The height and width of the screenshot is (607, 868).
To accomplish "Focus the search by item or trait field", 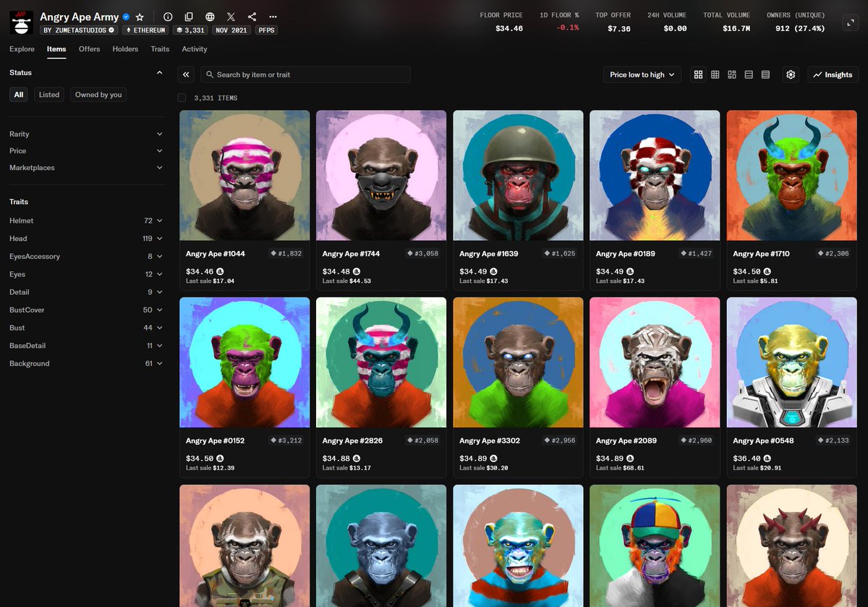I will click(305, 75).
